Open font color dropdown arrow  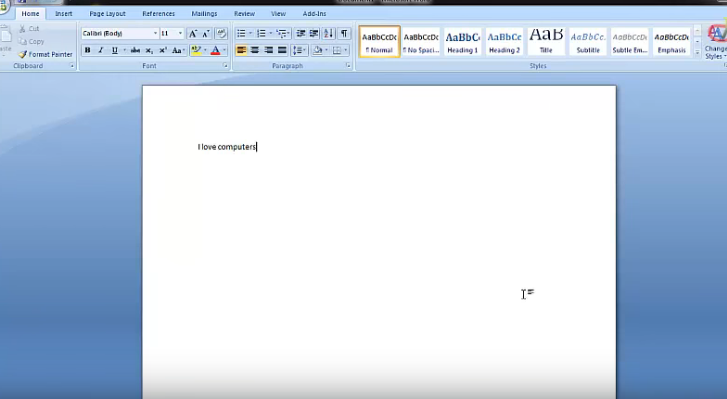pos(224,50)
